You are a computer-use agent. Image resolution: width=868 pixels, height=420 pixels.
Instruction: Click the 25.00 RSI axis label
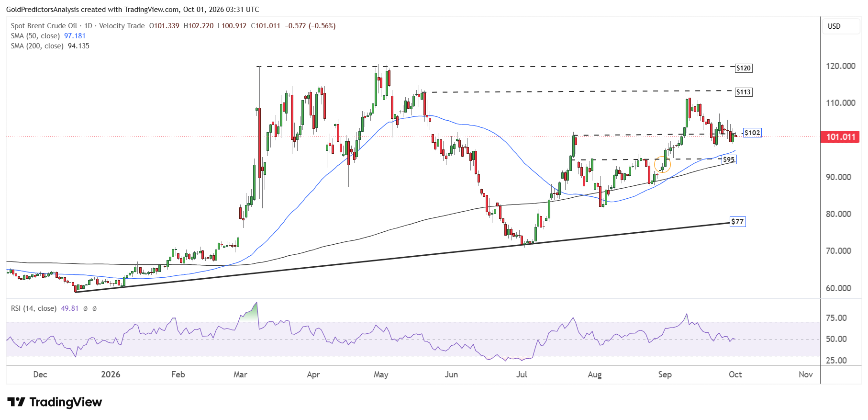pos(836,361)
